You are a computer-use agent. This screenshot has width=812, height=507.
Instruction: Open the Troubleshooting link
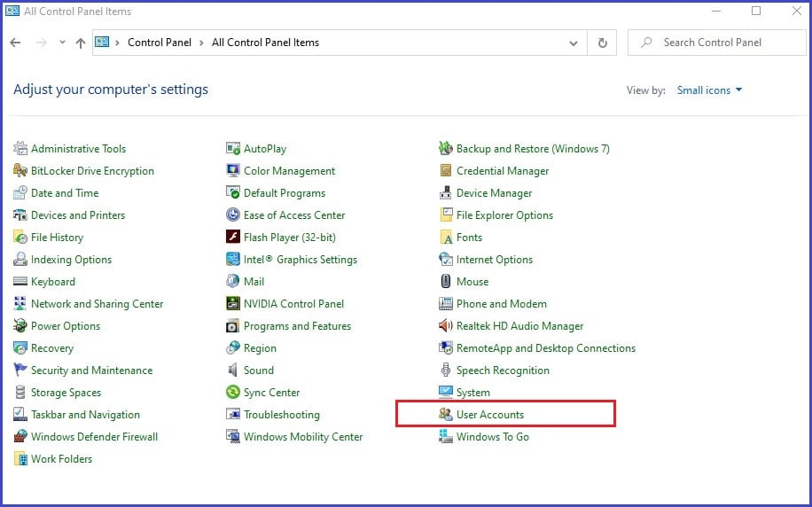(x=282, y=415)
